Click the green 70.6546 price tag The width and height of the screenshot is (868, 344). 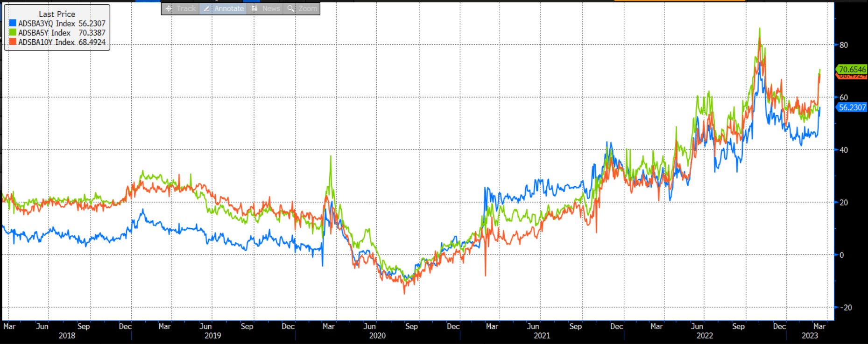tap(852, 69)
